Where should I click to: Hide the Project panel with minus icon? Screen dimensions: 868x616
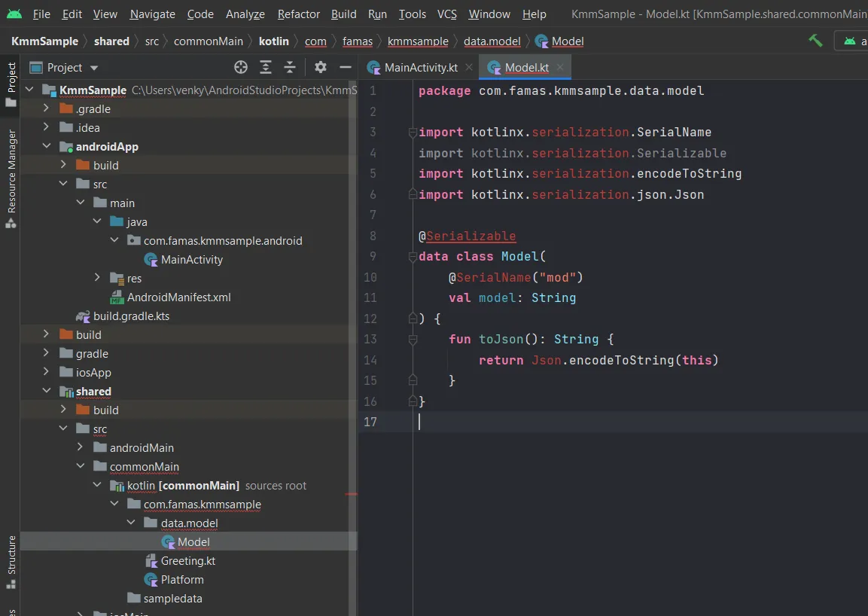[346, 67]
